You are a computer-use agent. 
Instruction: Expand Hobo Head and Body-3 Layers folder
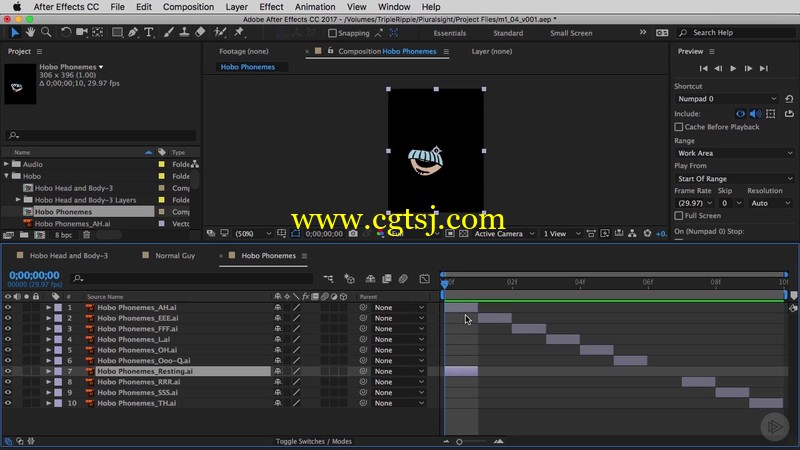pyautogui.click(x=18, y=199)
